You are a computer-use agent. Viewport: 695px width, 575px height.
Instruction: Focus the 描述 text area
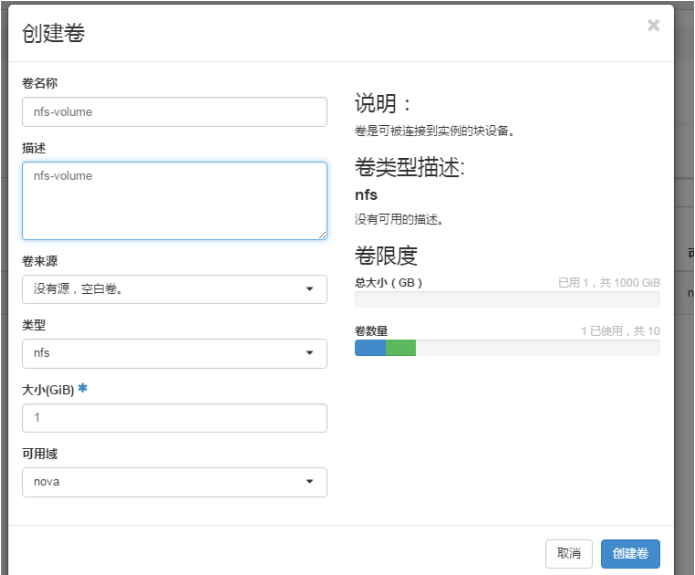175,201
